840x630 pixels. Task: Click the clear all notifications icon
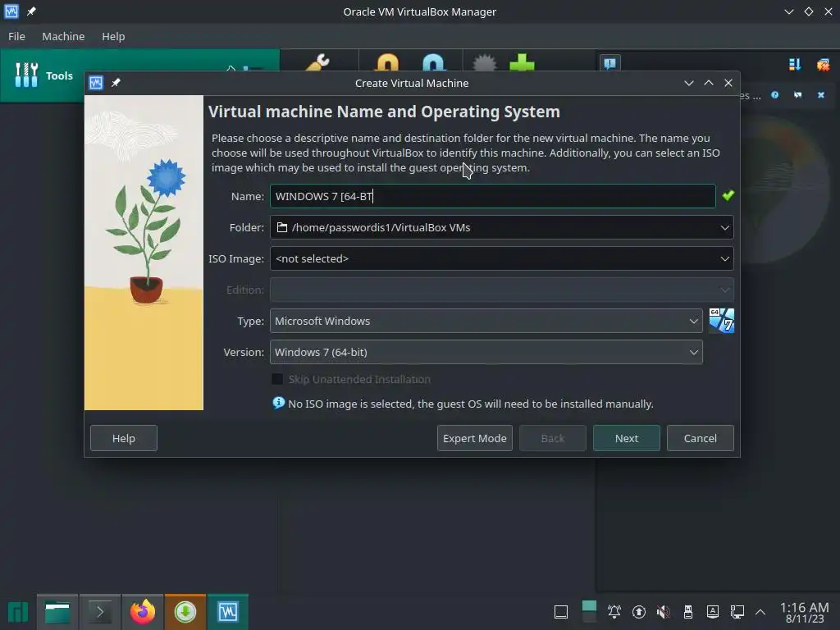pyautogui.click(x=823, y=65)
